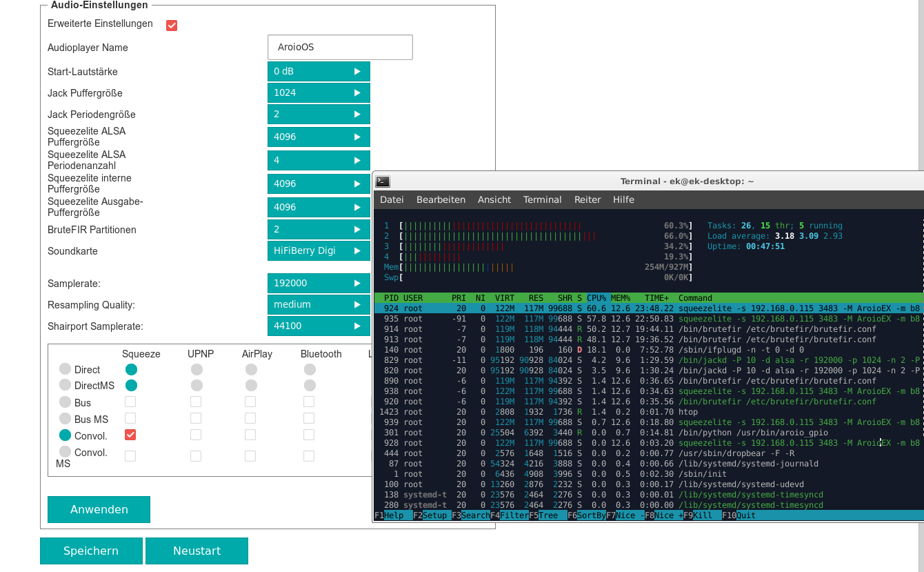Enable the Bus checkbox under UPNP
The image size is (924, 572).
(196, 402)
